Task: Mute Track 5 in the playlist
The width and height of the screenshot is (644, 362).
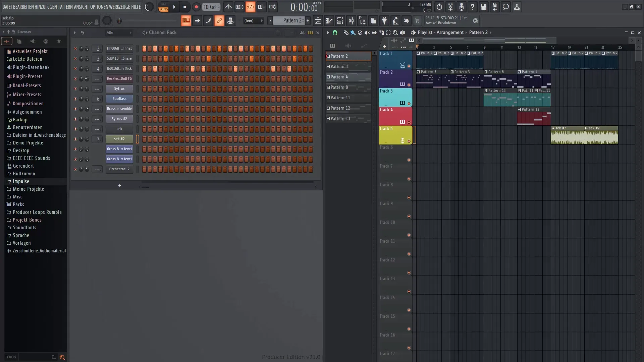Action: pos(409,141)
